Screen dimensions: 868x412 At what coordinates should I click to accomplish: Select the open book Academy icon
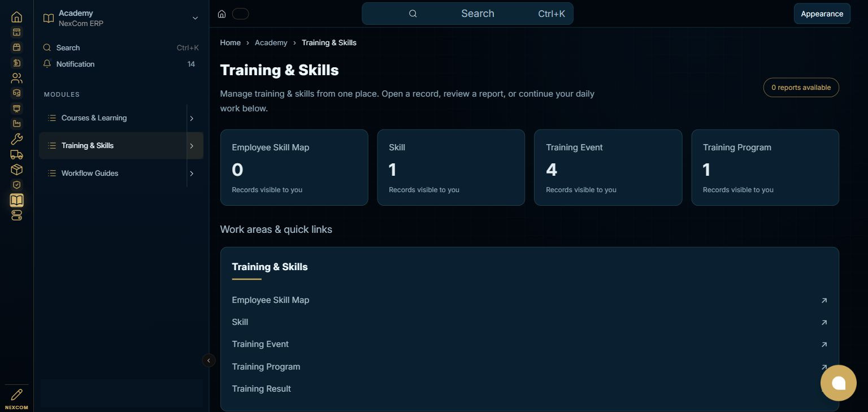tap(17, 200)
